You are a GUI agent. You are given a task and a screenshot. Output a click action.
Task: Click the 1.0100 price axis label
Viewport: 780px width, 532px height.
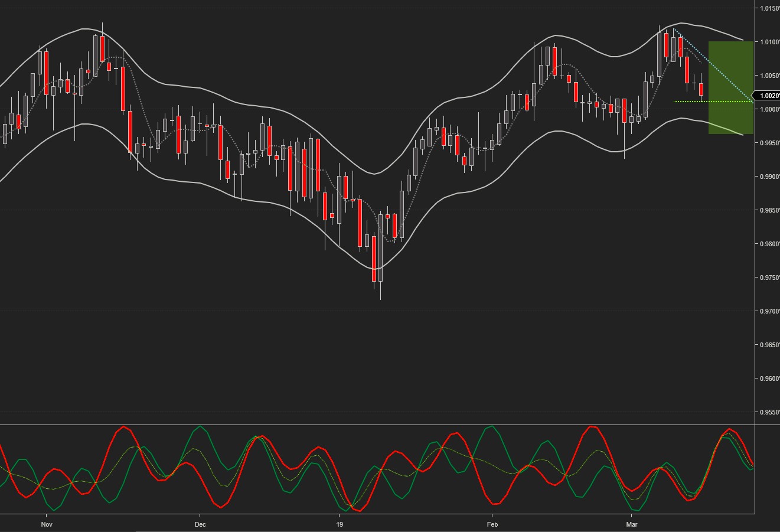770,42
